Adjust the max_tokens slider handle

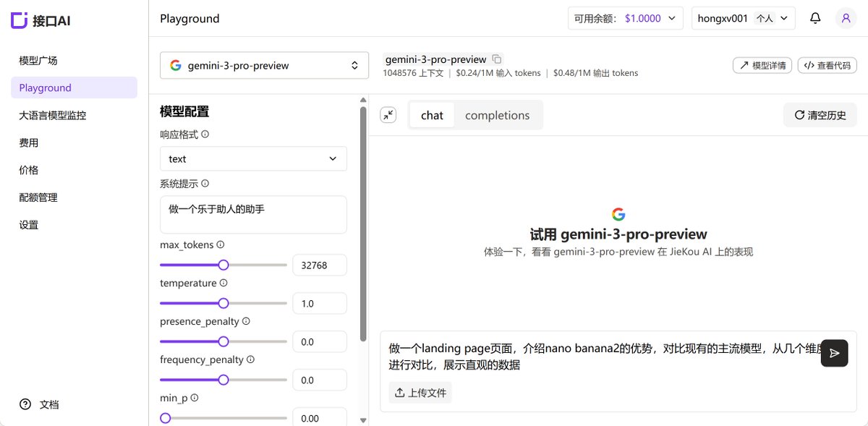[224, 265]
